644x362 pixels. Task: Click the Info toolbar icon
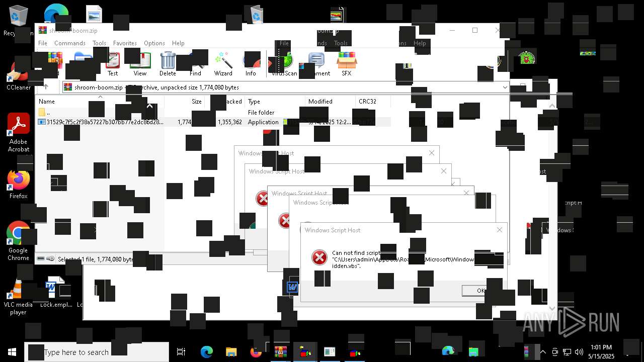click(251, 63)
